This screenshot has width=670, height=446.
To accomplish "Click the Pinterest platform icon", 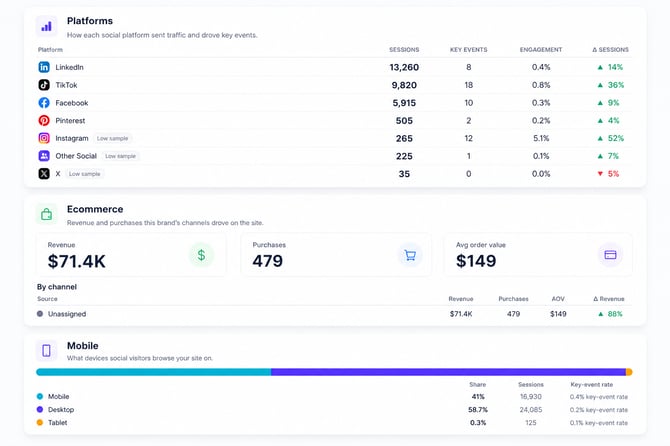I will click(x=44, y=120).
